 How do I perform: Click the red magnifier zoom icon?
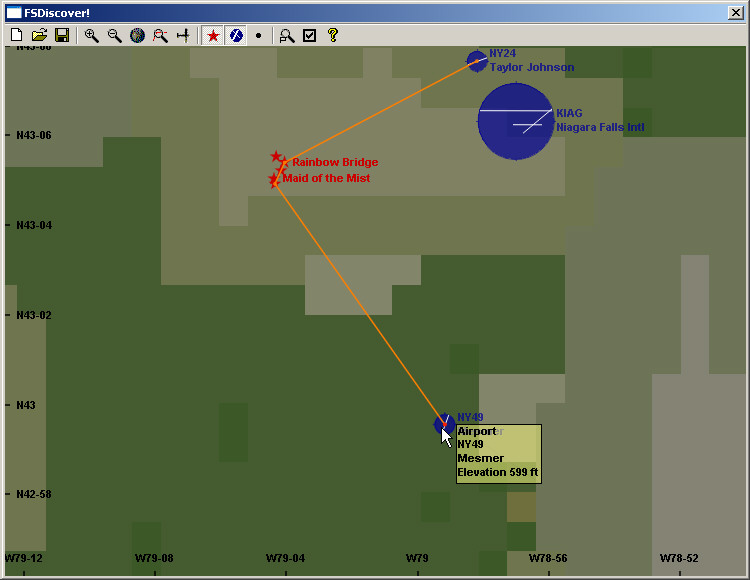click(x=160, y=35)
